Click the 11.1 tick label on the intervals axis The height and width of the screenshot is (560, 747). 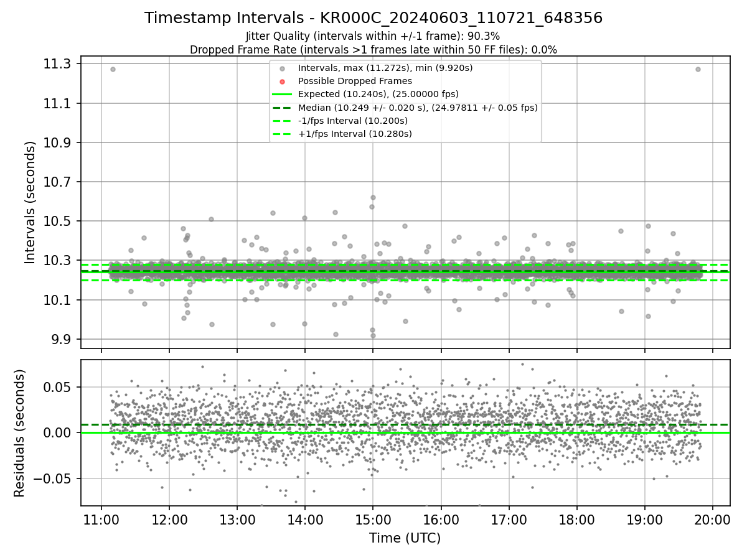pos(59,103)
